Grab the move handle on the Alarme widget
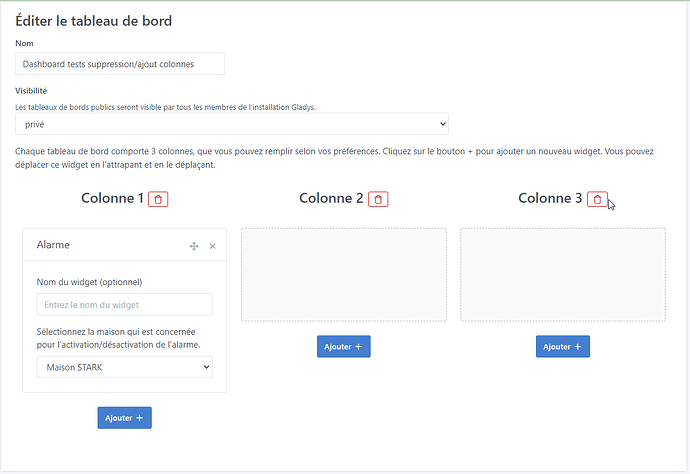Image resolution: width=690 pixels, height=474 pixels. tap(194, 245)
